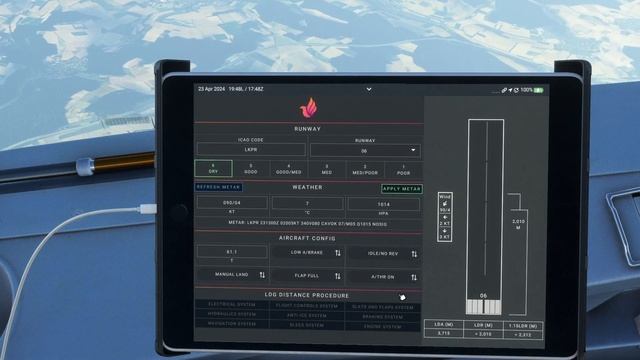Edit the QNH field 1014 HPA
640x360 pixels.
click(383, 204)
